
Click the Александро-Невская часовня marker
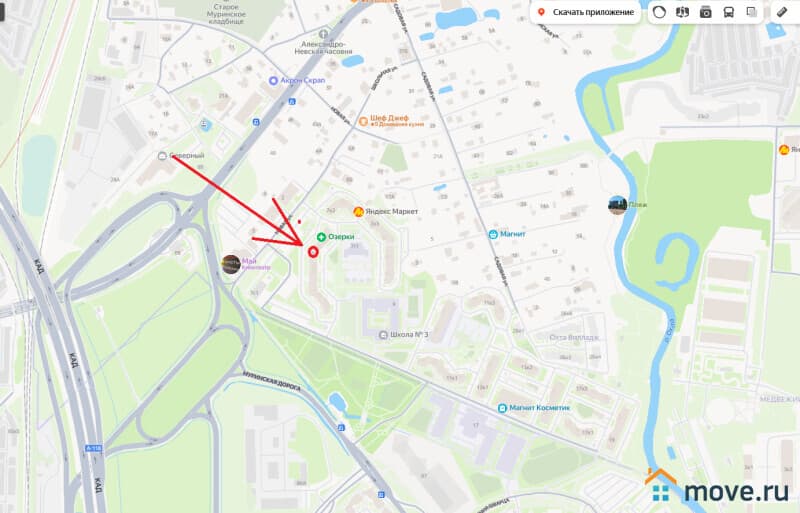click(x=323, y=34)
